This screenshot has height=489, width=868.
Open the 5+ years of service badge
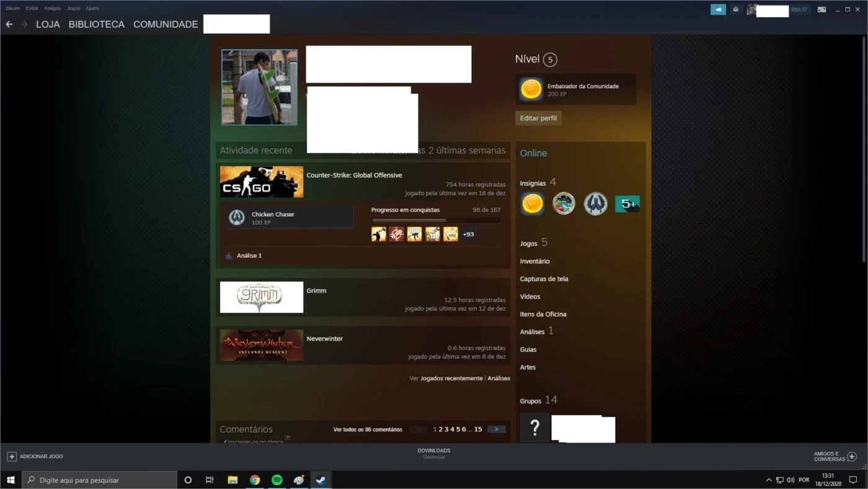tap(627, 204)
